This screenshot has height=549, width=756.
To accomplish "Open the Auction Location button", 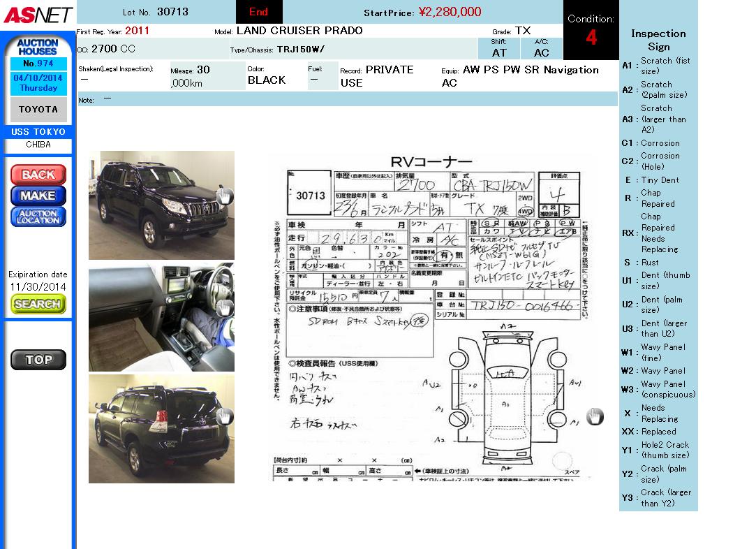I will pos(38,217).
